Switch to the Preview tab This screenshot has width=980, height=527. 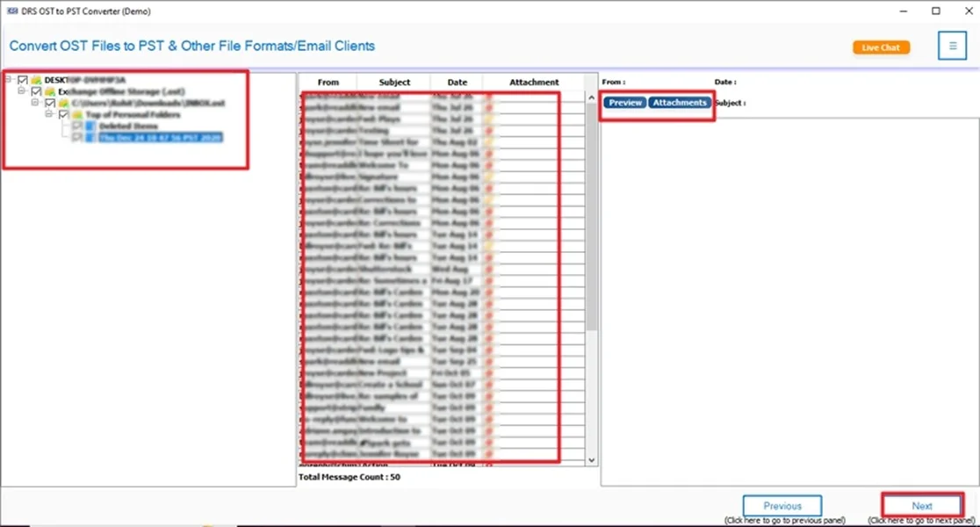[x=623, y=102]
